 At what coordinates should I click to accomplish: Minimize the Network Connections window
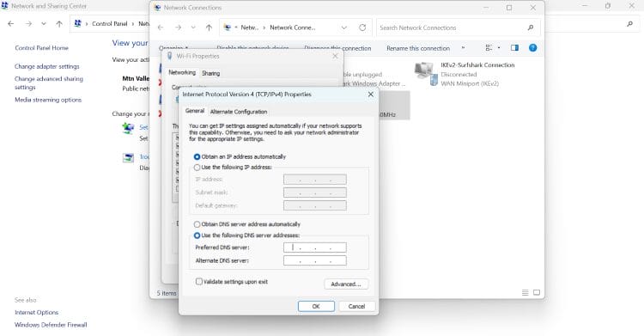[486, 8]
